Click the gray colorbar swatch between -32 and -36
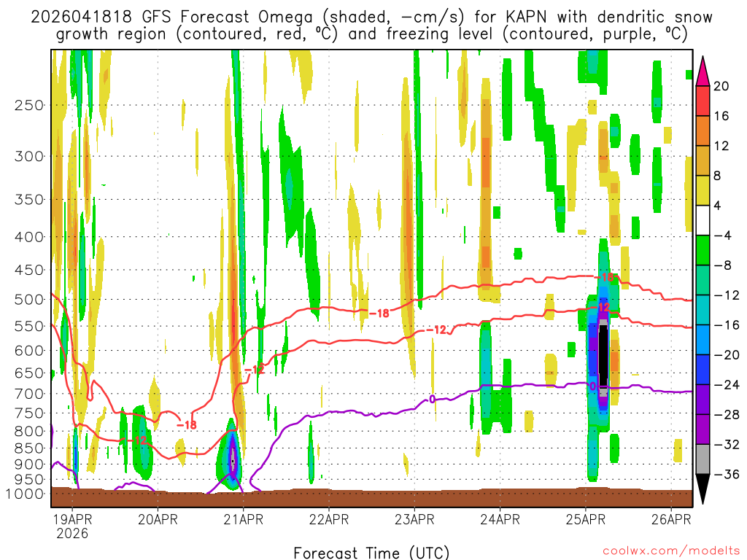747x560 pixels. 703,459
